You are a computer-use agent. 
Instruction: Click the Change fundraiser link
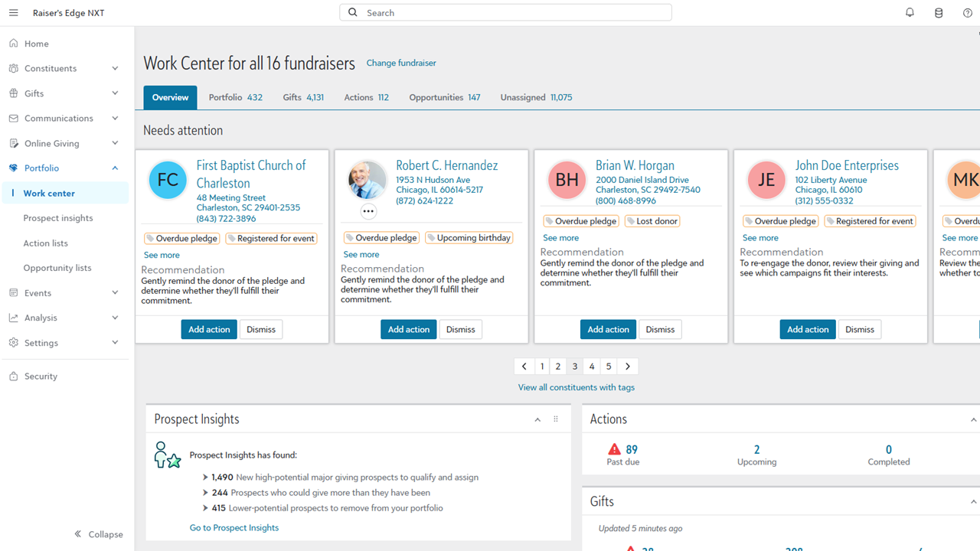401,63
